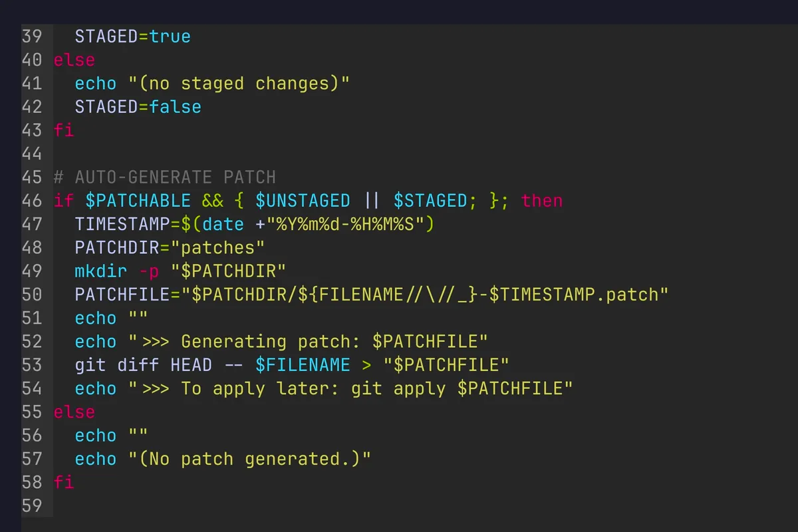
Task: Click the '(no staged changes)' string
Action: pyautogui.click(x=238, y=84)
